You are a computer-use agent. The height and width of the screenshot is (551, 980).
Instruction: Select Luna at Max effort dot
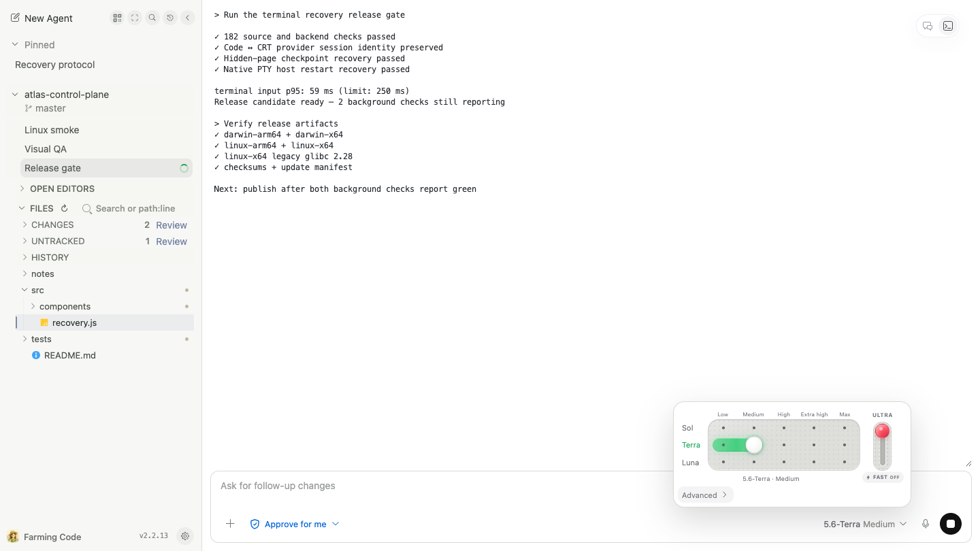(845, 462)
